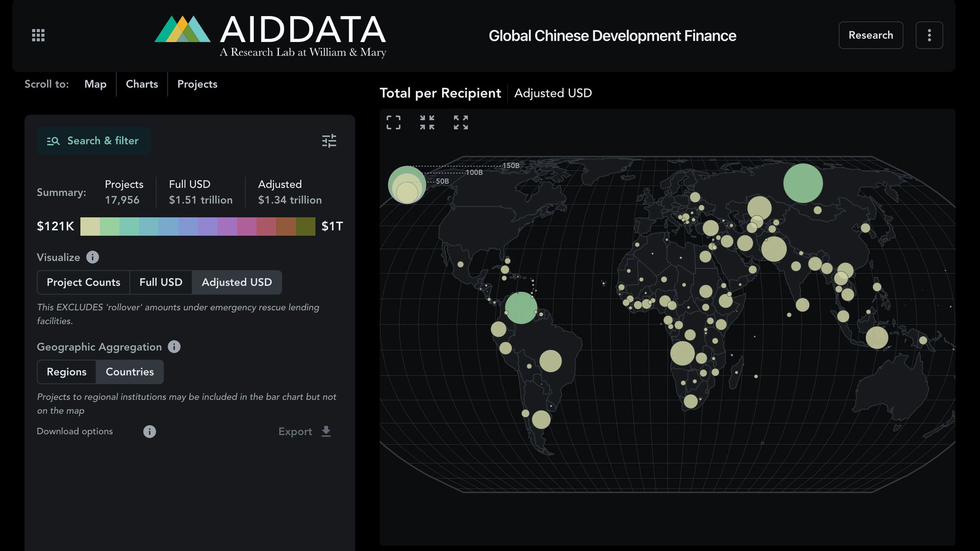
Task: Open the Search & filter panel
Action: pyautogui.click(x=94, y=141)
